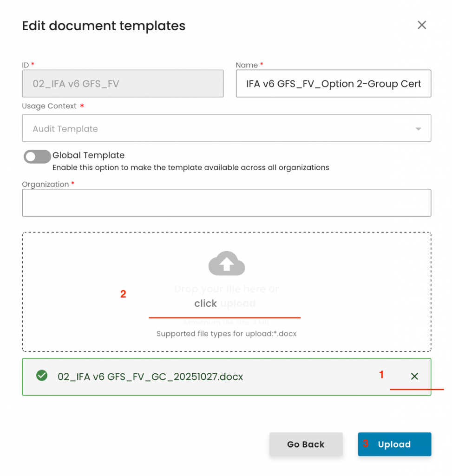Toggle the Global Template switch

coord(37,157)
